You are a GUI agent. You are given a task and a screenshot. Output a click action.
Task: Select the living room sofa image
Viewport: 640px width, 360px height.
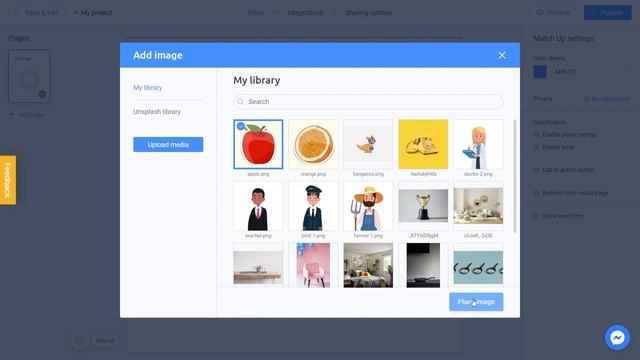(478, 206)
